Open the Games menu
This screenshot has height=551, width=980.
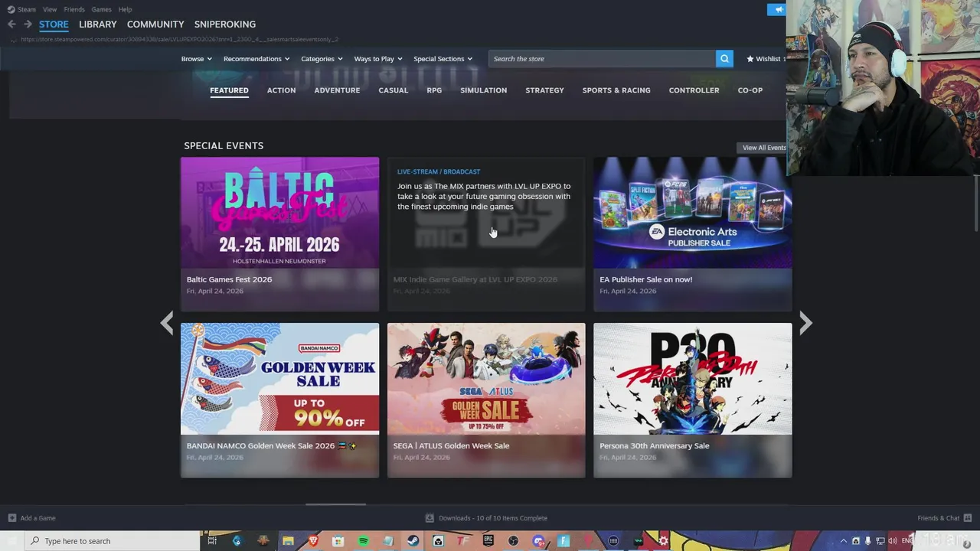point(101,9)
